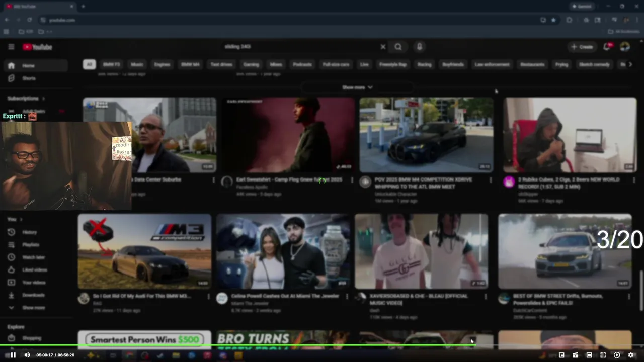Open the POV 2025 BMW M4 Competition thumbnail
Image resolution: width=644 pixels, height=362 pixels.
coord(426,135)
